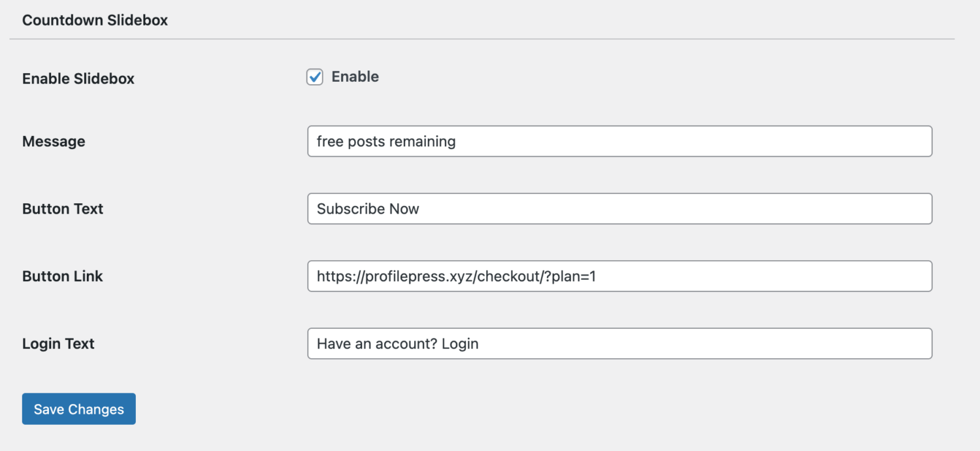The height and width of the screenshot is (451, 980).
Task: Click the Countdown Slidebox section heading
Action: [95, 20]
